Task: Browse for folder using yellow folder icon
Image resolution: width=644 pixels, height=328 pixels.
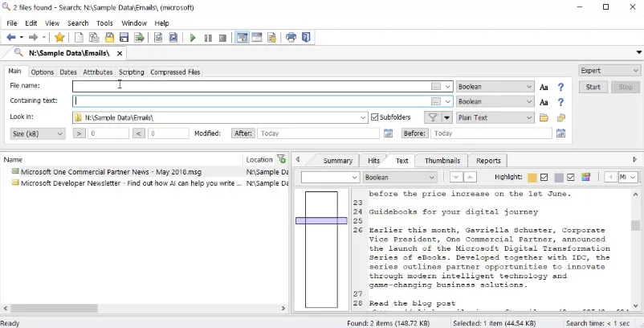Action: pyautogui.click(x=544, y=117)
